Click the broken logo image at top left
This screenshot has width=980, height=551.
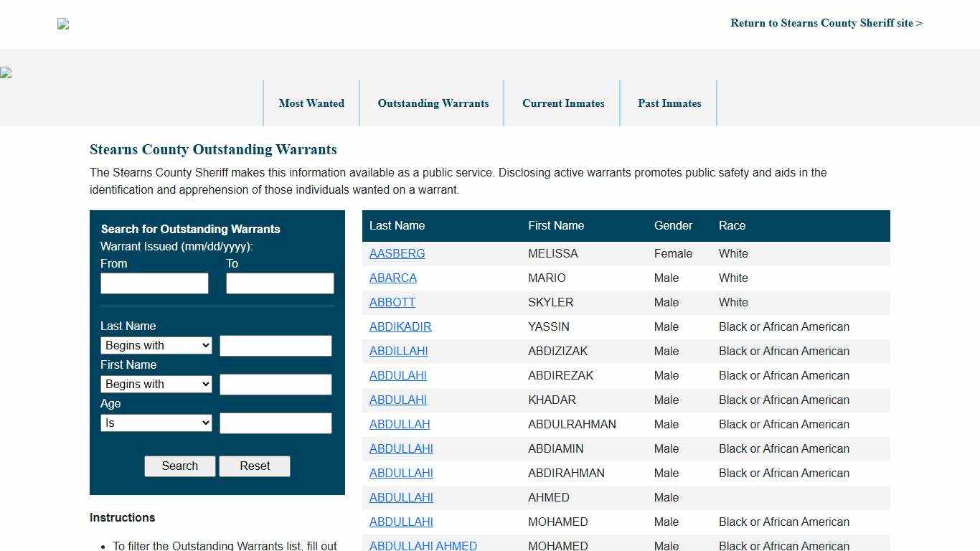point(63,24)
